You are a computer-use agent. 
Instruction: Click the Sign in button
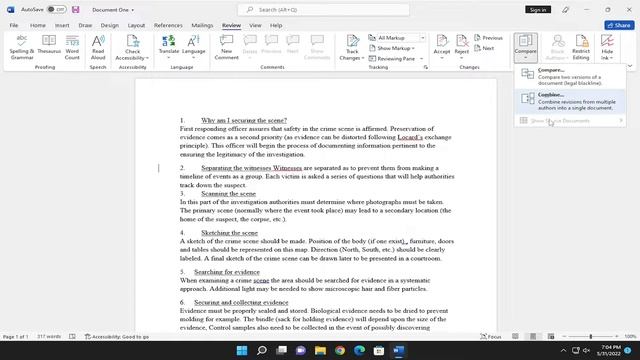click(538, 10)
